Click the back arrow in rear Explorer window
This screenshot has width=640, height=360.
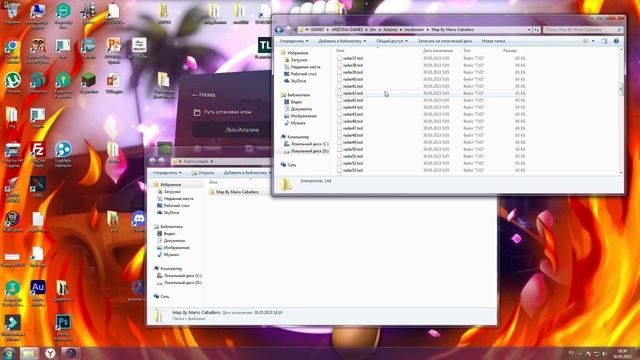pyautogui.click(x=152, y=161)
